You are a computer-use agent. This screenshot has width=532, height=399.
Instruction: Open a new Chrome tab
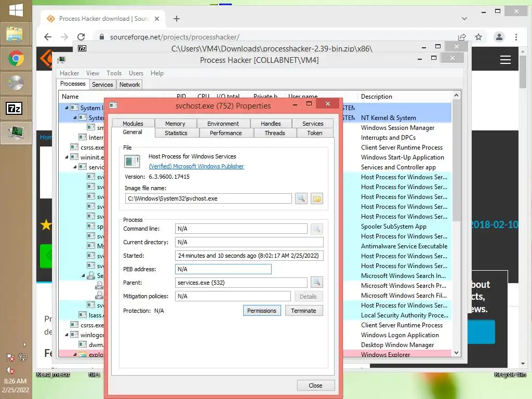[177, 19]
